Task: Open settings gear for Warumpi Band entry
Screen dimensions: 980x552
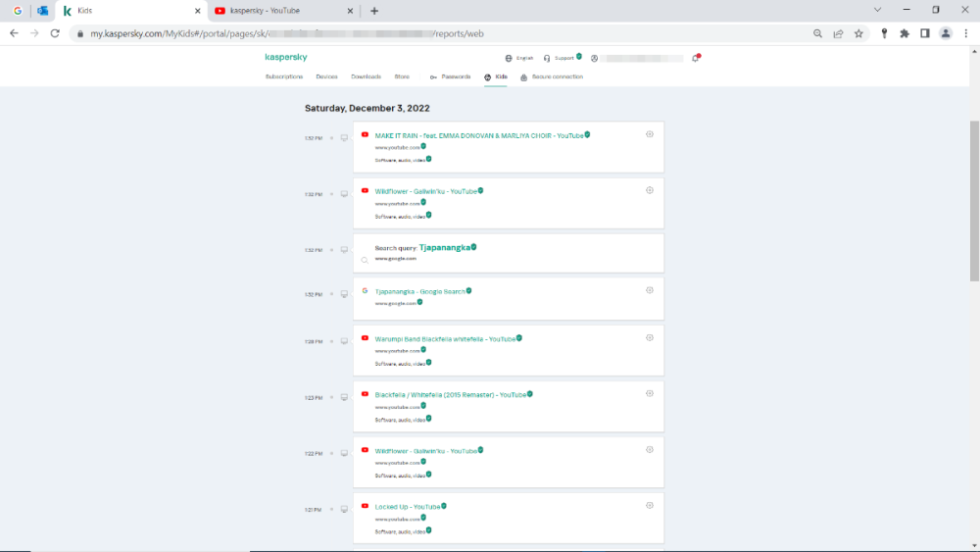Action: click(650, 337)
